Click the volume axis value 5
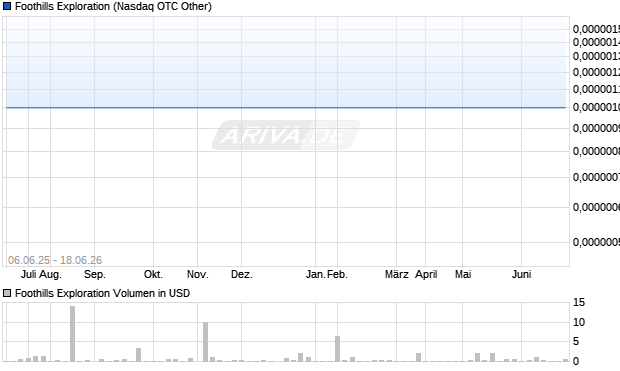Screen dimensions: 620x371 tap(576, 341)
